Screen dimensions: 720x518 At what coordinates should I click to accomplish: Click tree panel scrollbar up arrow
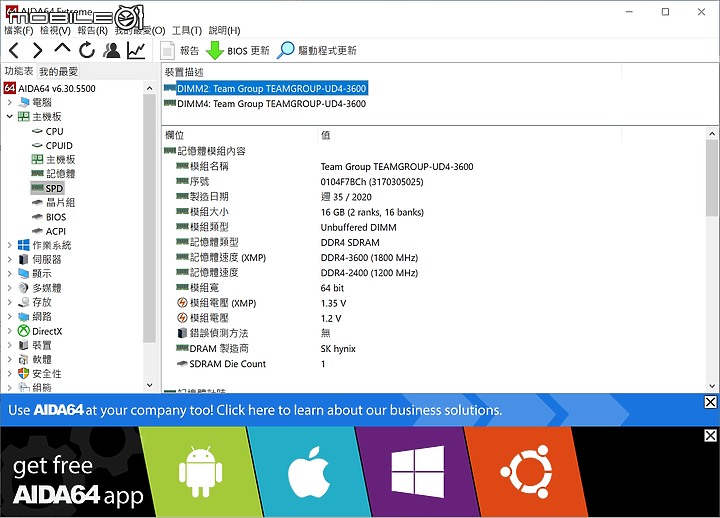coord(149,88)
